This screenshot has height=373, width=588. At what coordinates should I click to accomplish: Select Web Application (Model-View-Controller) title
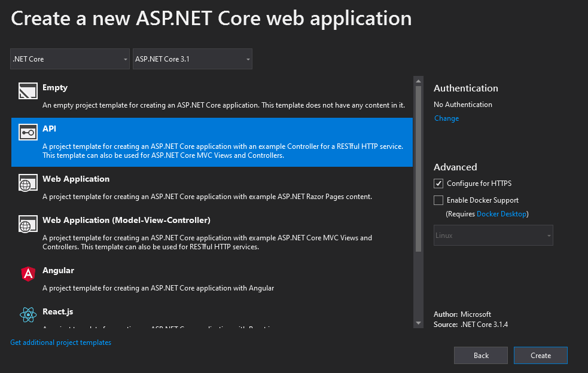click(x=126, y=221)
